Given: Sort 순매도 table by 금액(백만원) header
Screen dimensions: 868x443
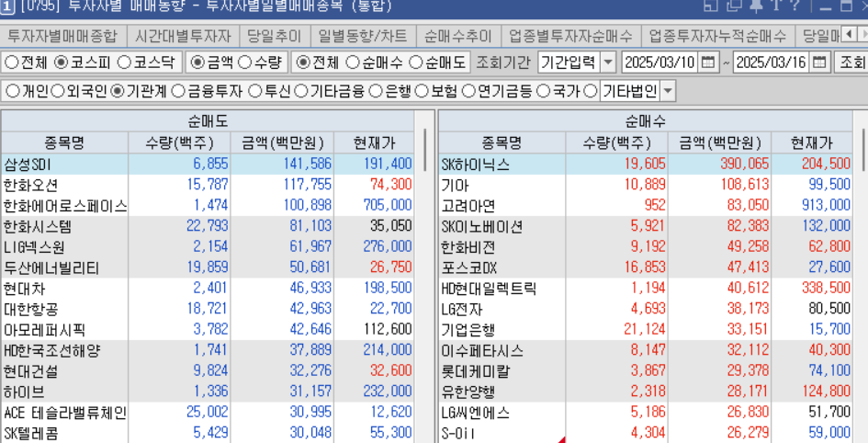Looking at the screenshot, I should [282, 143].
